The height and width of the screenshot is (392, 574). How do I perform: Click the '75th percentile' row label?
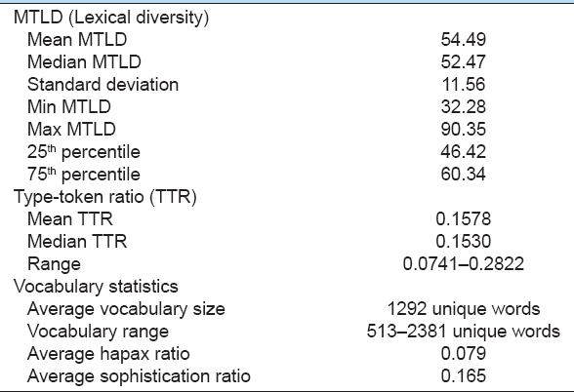pyautogui.click(x=84, y=174)
